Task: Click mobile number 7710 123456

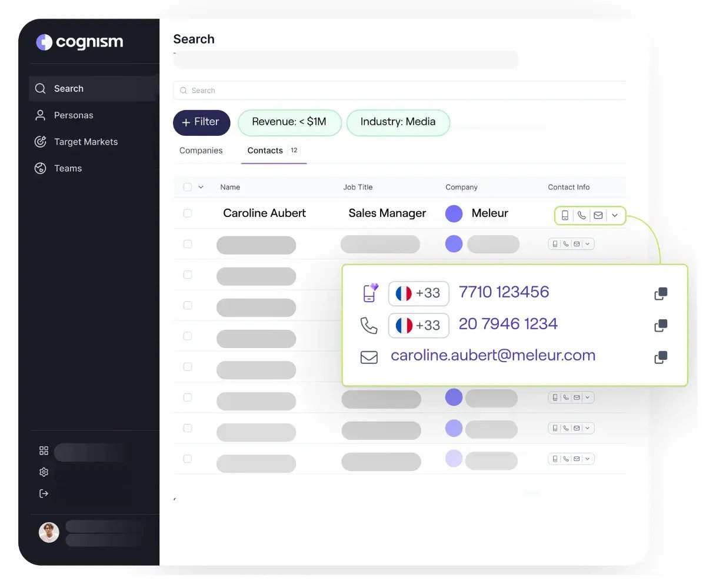Action: click(504, 292)
